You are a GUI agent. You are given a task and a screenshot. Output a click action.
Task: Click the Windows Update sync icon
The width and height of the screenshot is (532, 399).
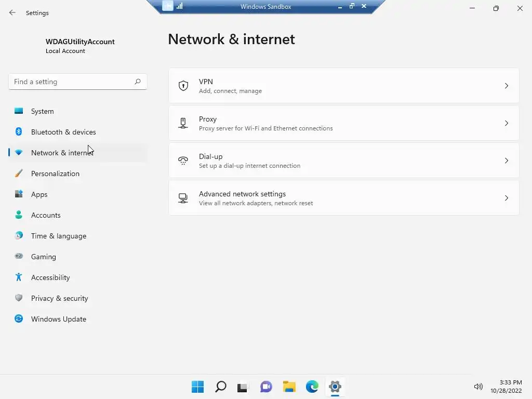(x=19, y=319)
